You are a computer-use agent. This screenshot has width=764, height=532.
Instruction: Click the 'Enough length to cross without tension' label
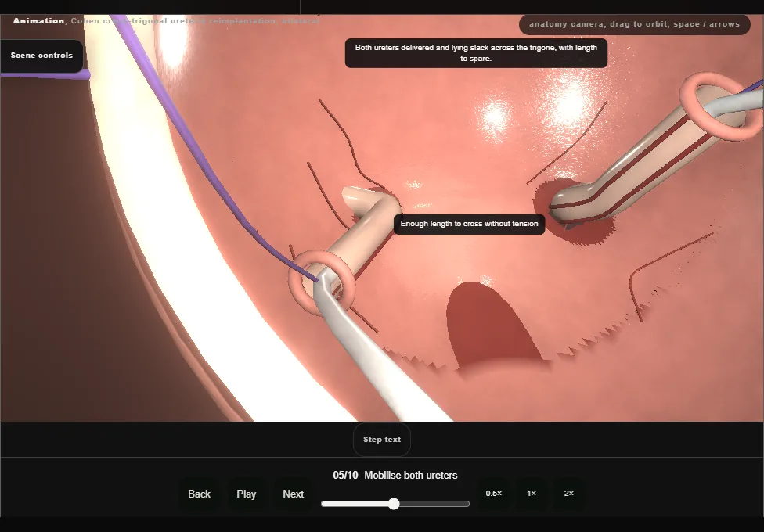469,224
